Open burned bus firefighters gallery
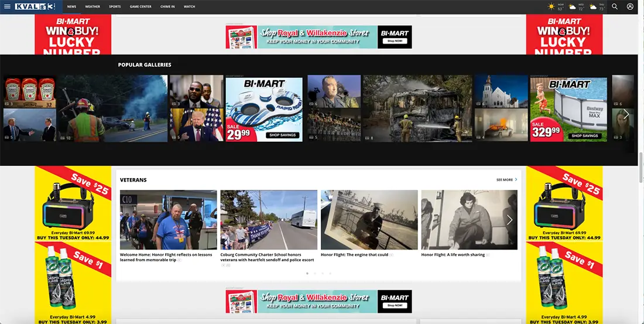The height and width of the screenshot is (324, 644). (417, 108)
